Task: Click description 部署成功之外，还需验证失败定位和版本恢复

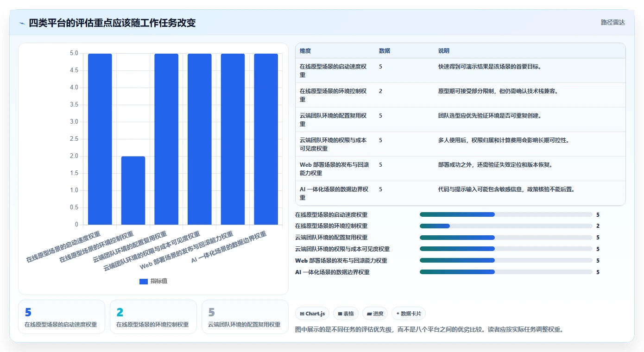Action: click(x=495, y=164)
